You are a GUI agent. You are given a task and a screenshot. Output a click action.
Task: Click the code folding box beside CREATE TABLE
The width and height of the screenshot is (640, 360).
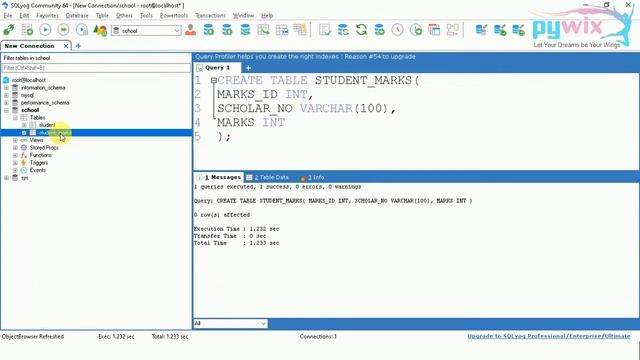coord(213,80)
